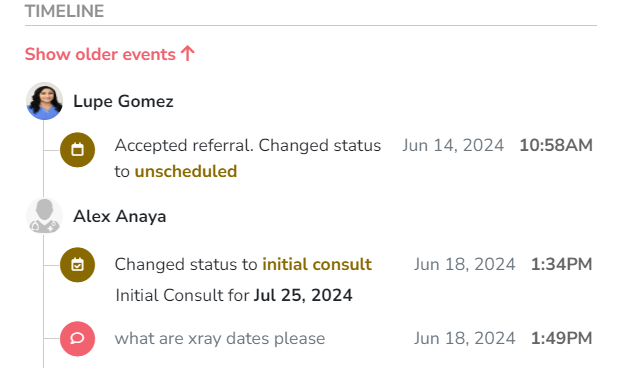The width and height of the screenshot is (621, 371).
Task: Click the TIMELINE section heading
Action: click(64, 11)
